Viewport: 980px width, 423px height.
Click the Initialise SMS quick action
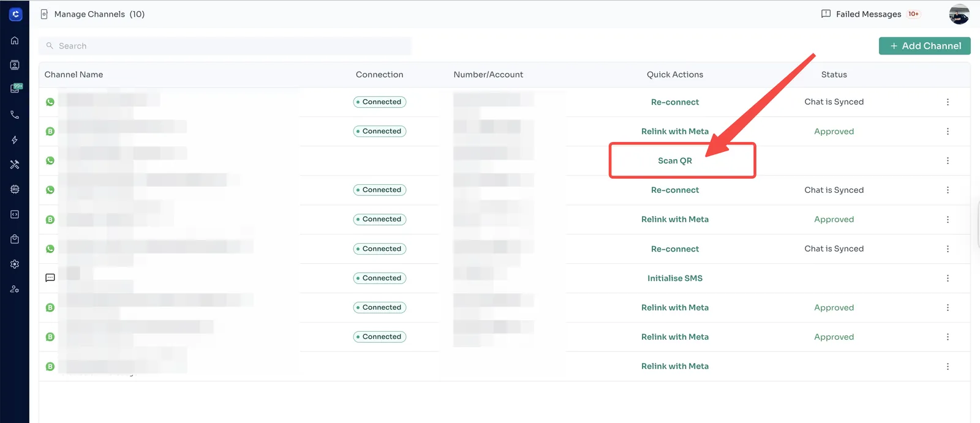(x=674, y=279)
